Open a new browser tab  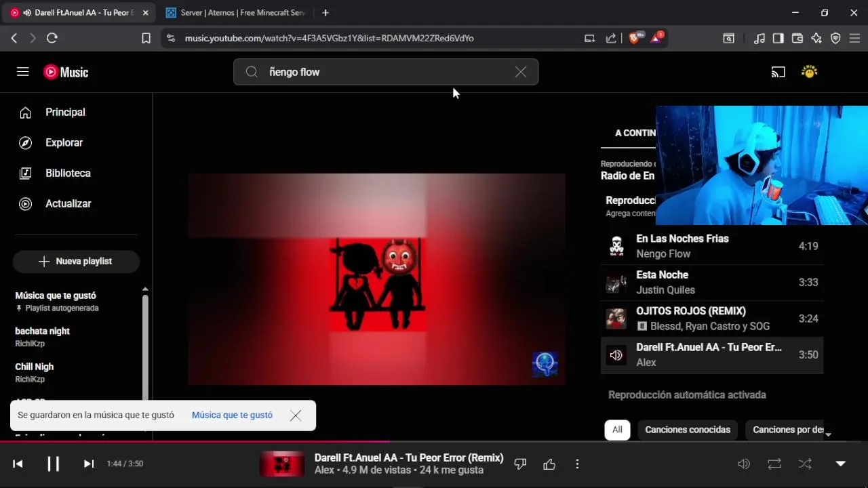click(x=325, y=13)
